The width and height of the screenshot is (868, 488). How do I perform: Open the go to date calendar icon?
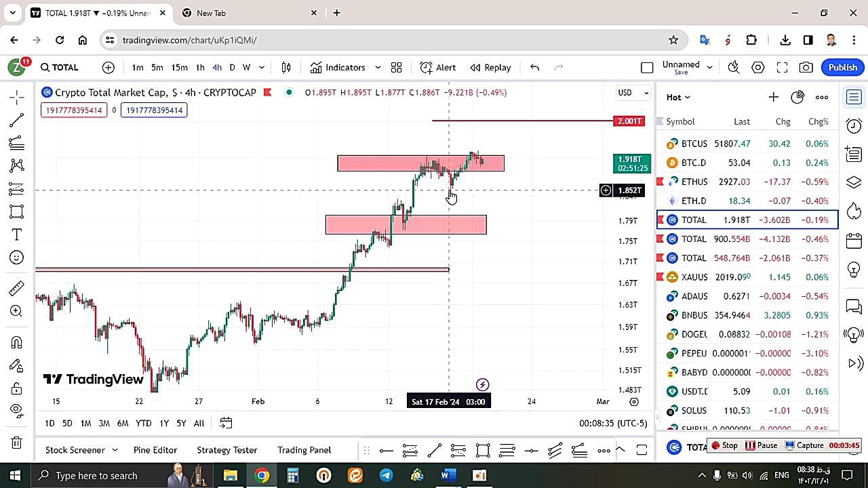(x=226, y=423)
